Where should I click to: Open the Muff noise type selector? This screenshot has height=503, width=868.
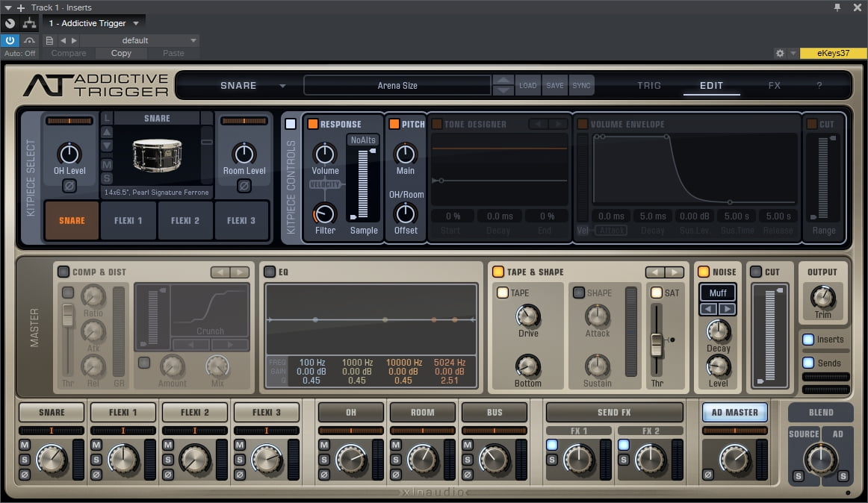pyautogui.click(x=718, y=293)
